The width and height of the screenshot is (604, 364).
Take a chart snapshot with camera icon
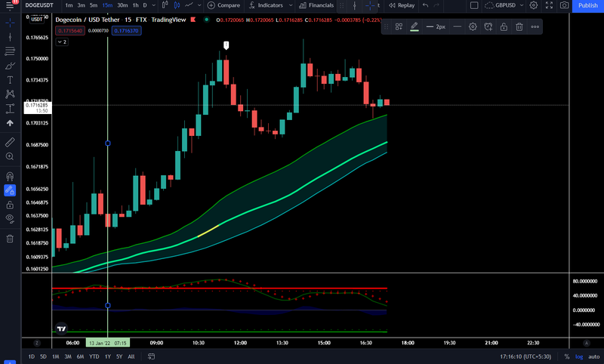click(x=564, y=5)
